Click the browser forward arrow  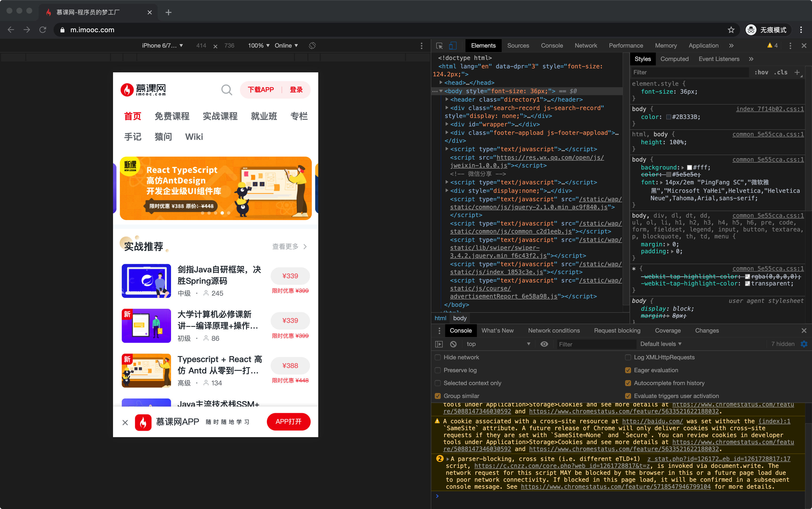click(27, 30)
